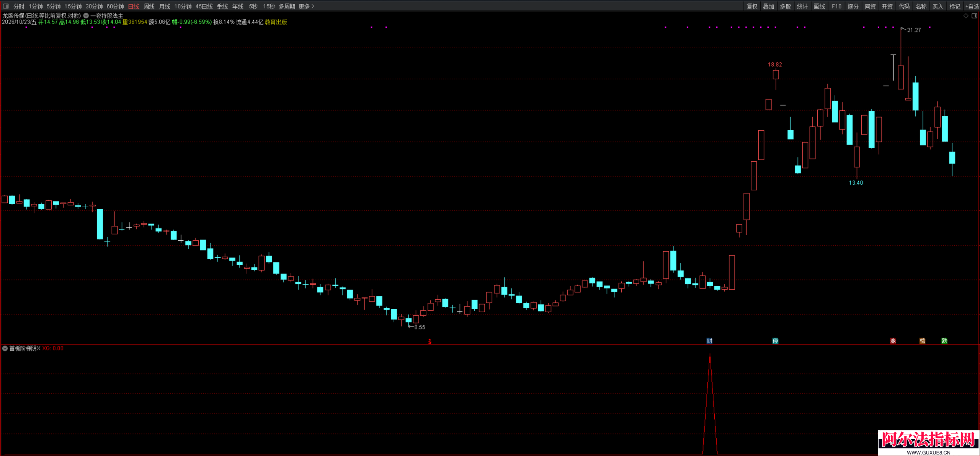This screenshot has height=456, width=980.
Task: Switch to 周线 weekly chart
Action: point(149,6)
